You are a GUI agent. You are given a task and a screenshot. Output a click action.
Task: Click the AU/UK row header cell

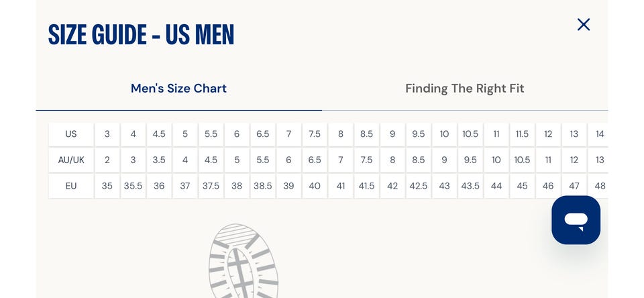coord(71,160)
